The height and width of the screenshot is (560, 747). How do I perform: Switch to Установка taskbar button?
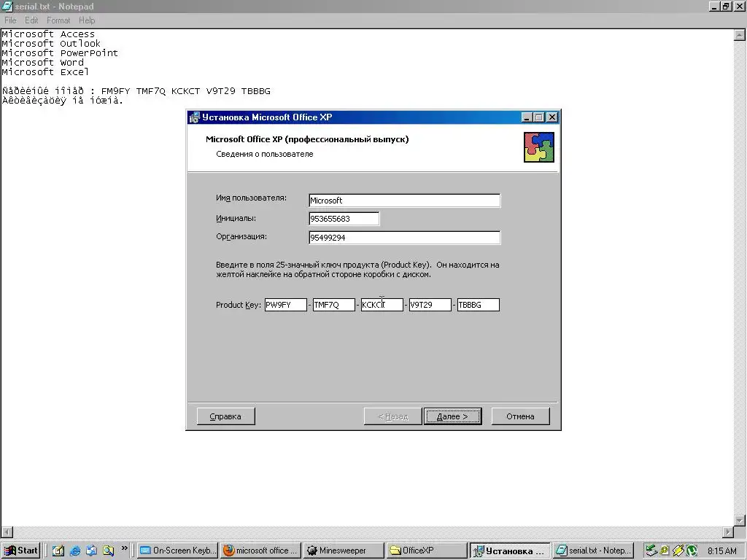tap(510, 551)
